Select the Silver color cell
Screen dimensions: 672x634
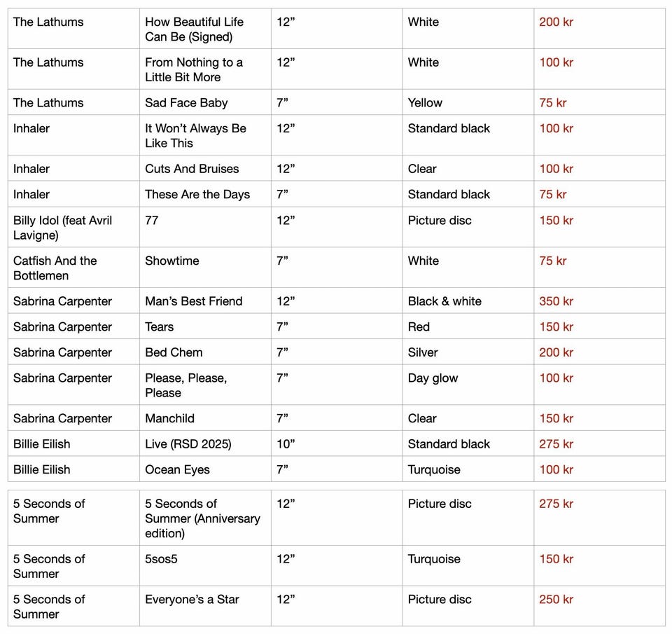[x=423, y=352]
